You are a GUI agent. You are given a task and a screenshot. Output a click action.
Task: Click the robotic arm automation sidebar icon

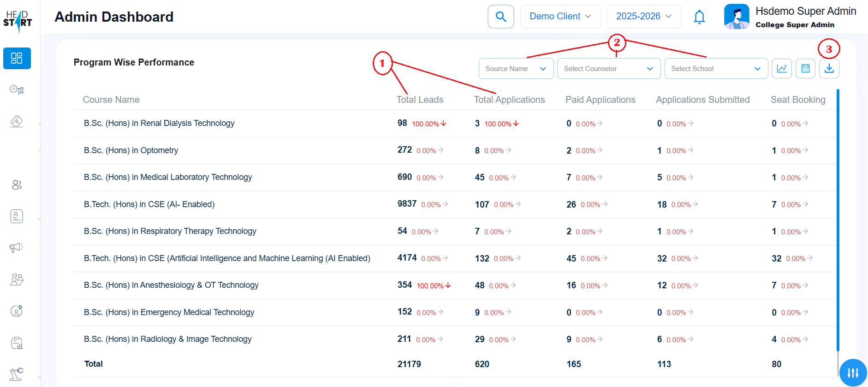coord(17,374)
